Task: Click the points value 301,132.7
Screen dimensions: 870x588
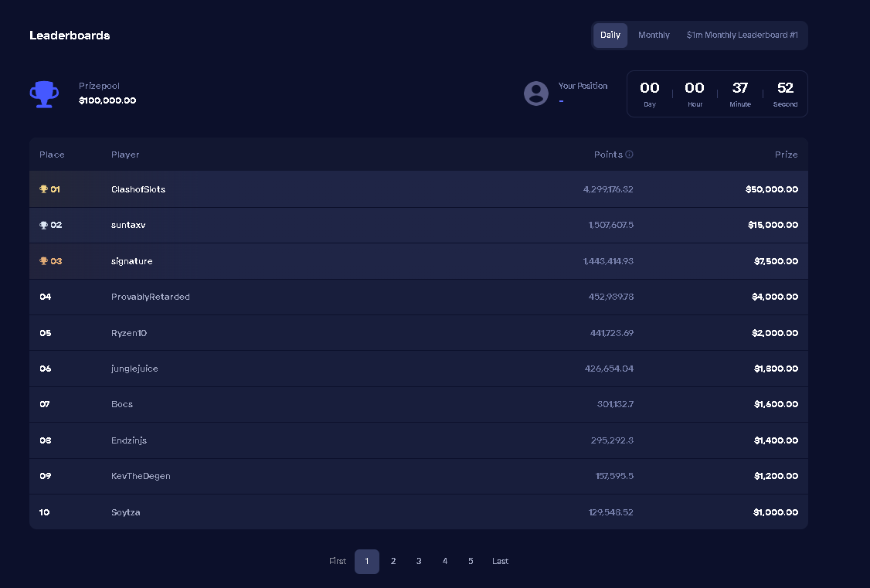Action: [615, 404]
